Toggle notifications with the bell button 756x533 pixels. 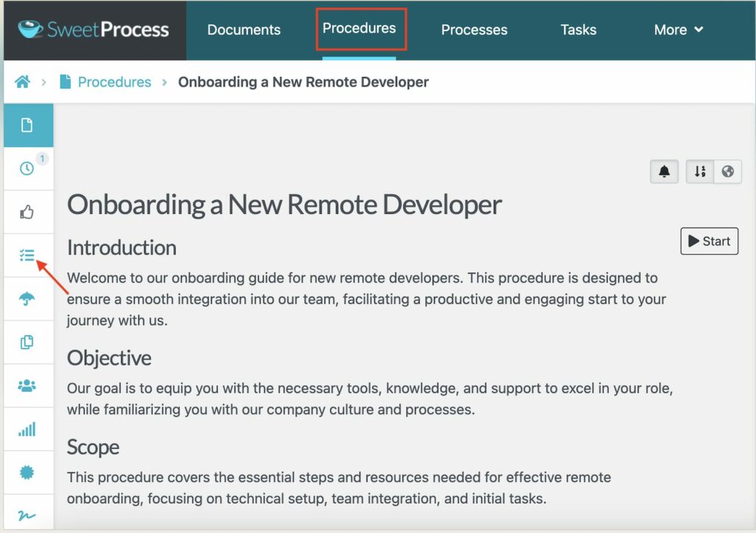664,172
